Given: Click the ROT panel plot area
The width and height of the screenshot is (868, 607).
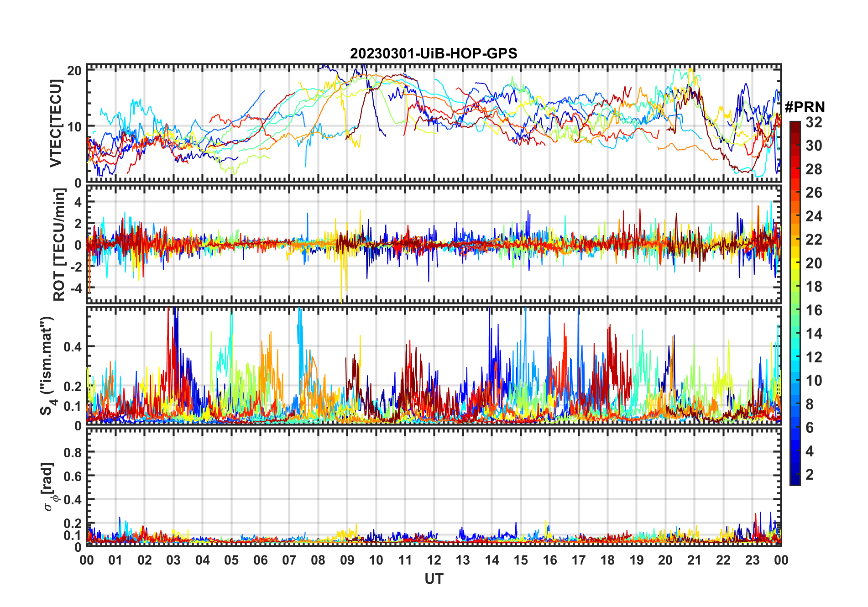Looking at the screenshot, I should pyautogui.click(x=434, y=244).
